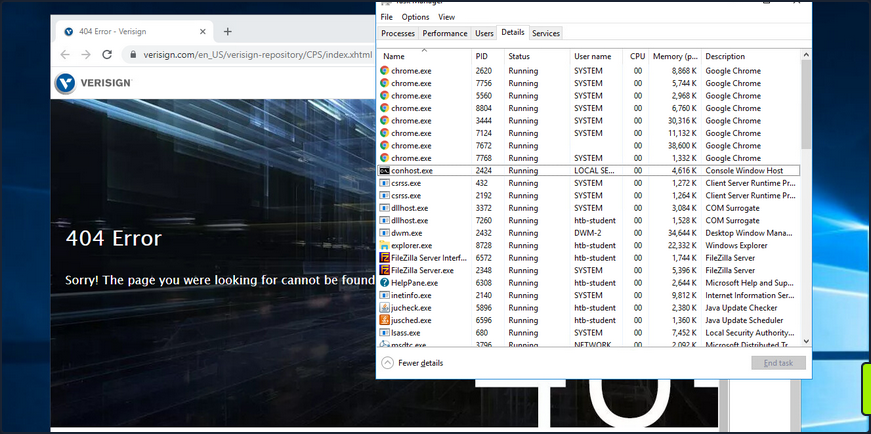The width and height of the screenshot is (871, 434).
Task: Open the Options menu in Task Manager
Action: pos(416,17)
